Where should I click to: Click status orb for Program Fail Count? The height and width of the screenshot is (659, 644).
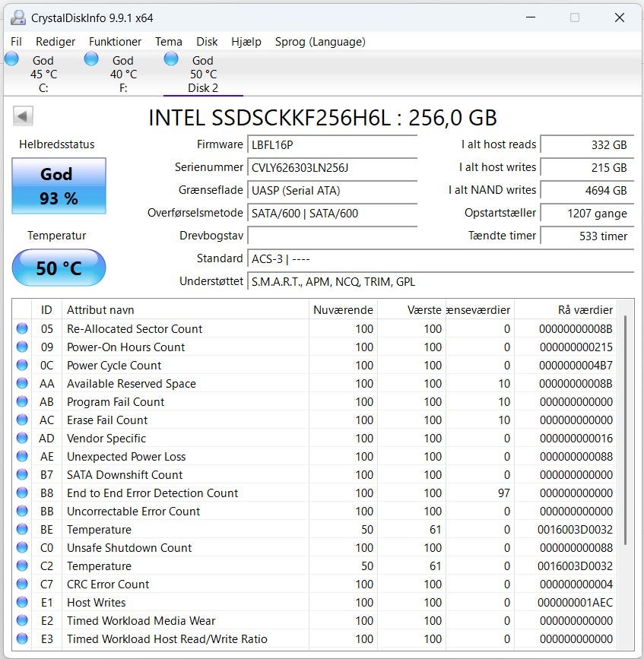pyautogui.click(x=22, y=401)
